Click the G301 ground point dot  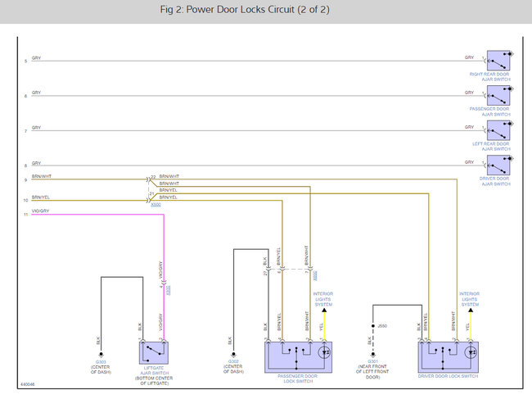click(373, 355)
